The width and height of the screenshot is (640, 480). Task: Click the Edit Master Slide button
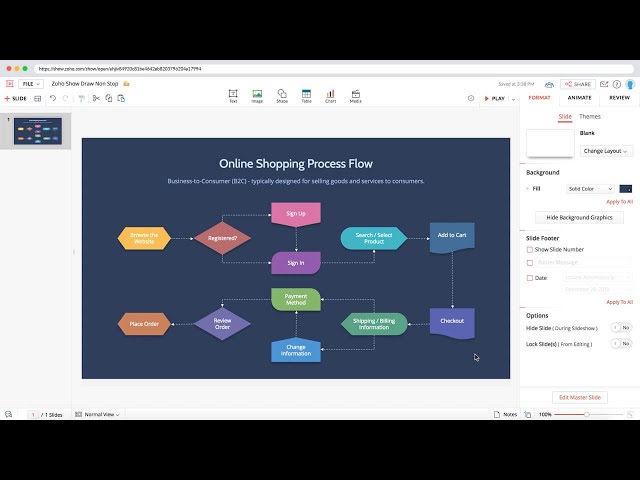580,397
